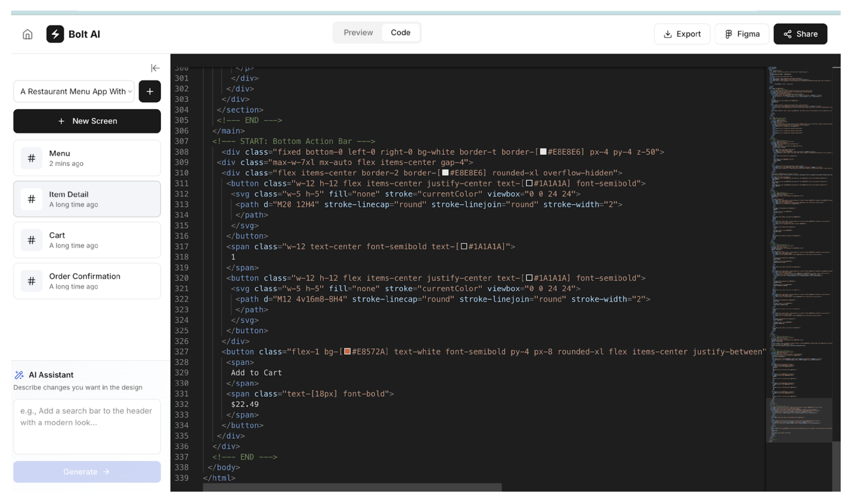Click the hash icon beside Order Confirmation
Screen dimensions: 850x504
click(x=31, y=281)
